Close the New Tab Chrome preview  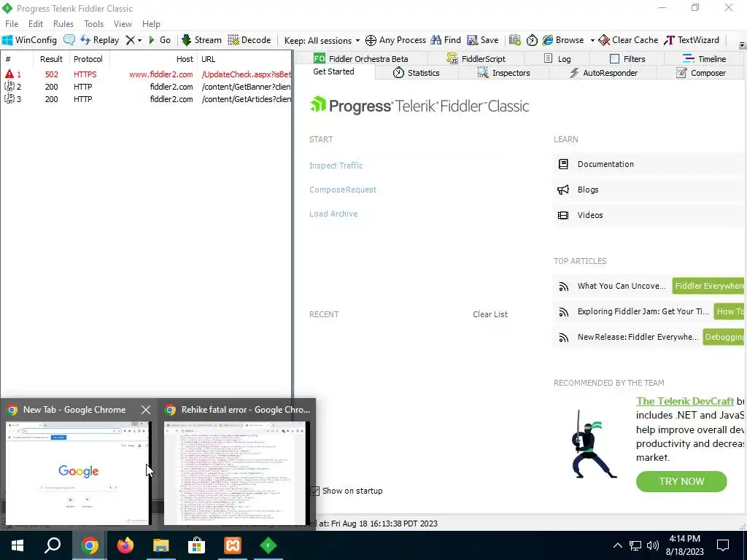click(146, 410)
